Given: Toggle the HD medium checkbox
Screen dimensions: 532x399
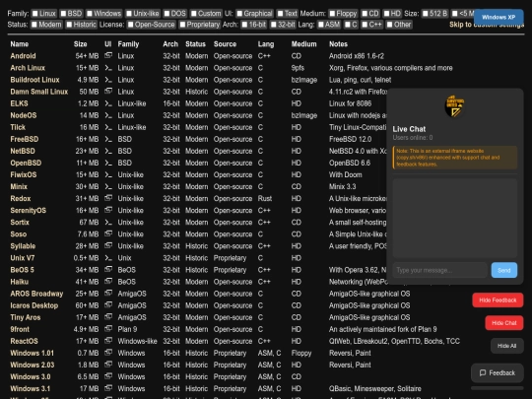Looking at the screenshot, I should click(386, 14).
